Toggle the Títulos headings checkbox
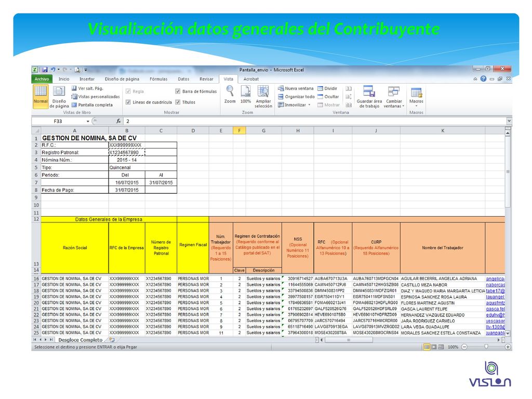 (x=178, y=102)
